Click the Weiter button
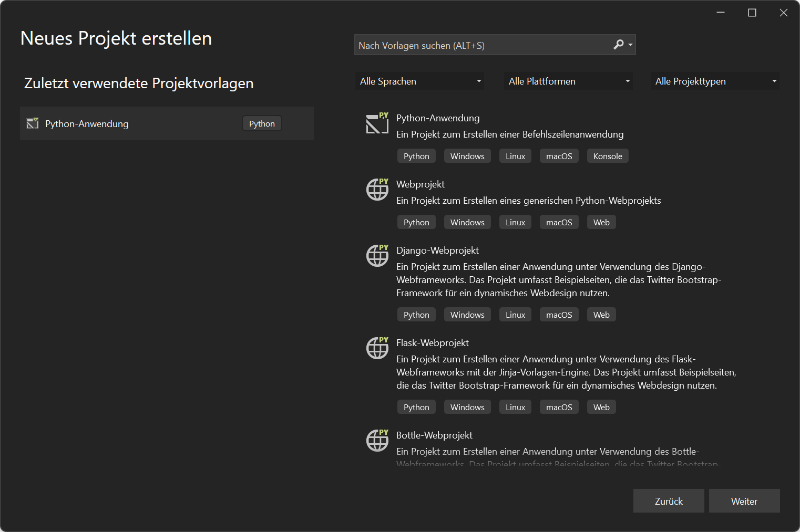This screenshot has height=532, width=800. 744,500
